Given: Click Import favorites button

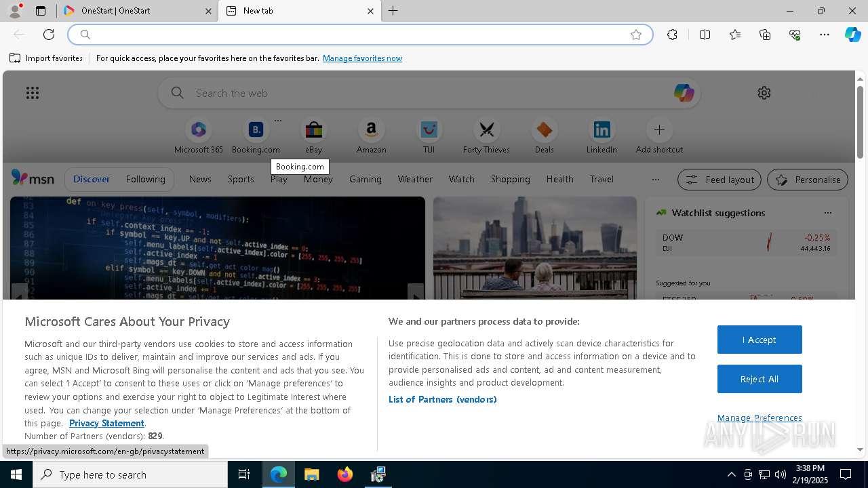Looking at the screenshot, I should click(46, 58).
